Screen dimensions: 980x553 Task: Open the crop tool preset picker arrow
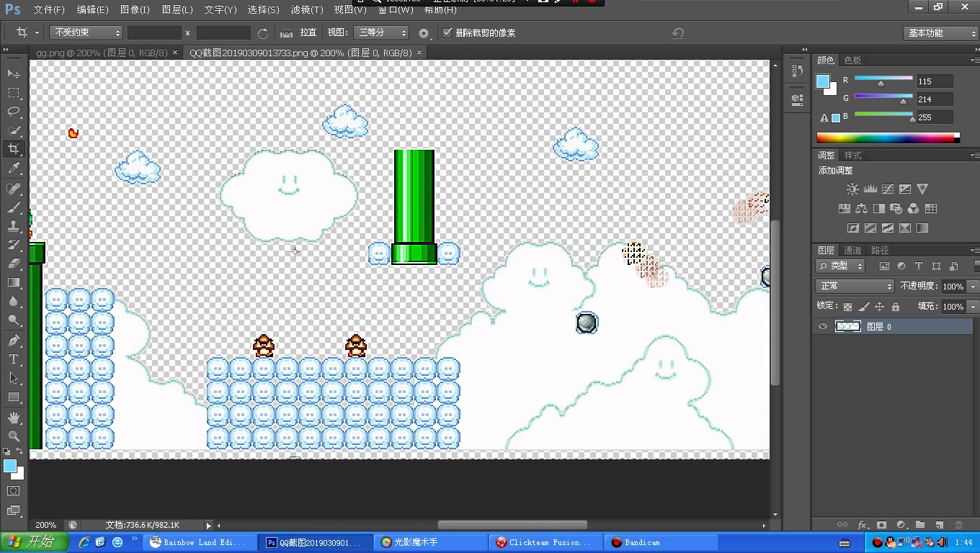click(37, 33)
